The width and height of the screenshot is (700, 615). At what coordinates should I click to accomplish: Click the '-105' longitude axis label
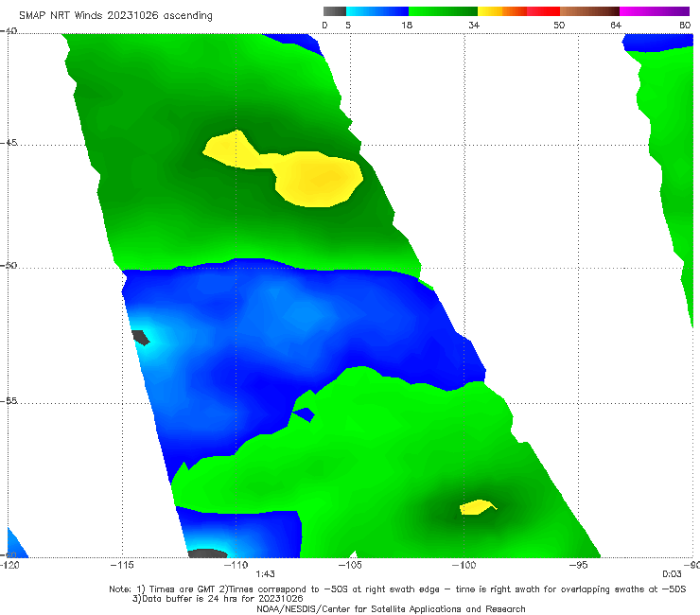tap(350, 565)
